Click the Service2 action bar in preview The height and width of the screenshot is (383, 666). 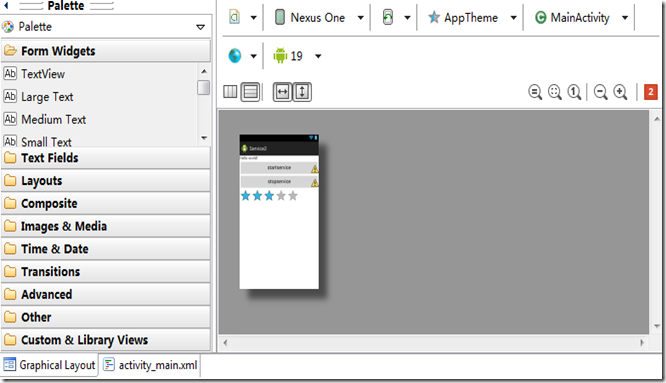(x=279, y=148)
